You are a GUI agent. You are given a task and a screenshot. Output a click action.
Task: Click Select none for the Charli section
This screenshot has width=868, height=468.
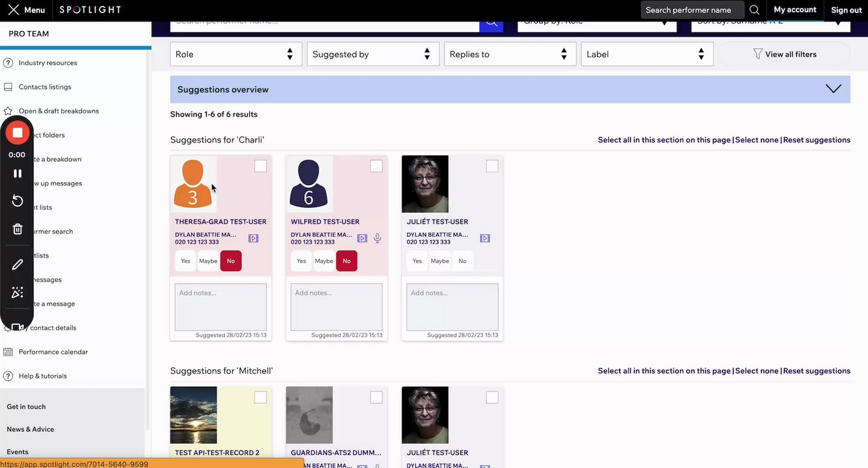pos(757,140)
